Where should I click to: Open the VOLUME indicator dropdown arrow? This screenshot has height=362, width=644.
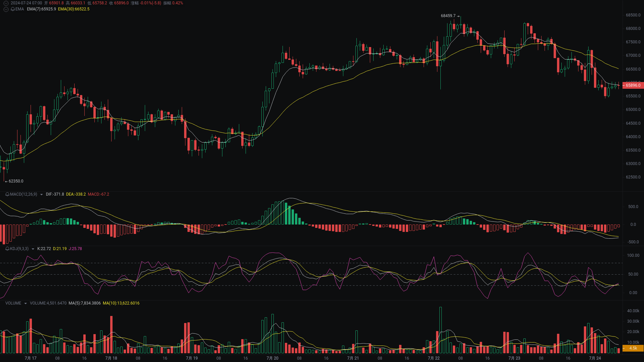click(25, 303)
